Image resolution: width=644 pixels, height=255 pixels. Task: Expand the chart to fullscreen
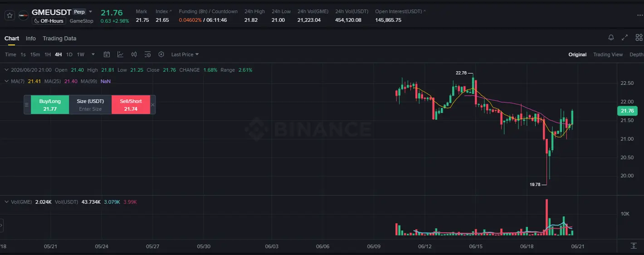[624, 38]
